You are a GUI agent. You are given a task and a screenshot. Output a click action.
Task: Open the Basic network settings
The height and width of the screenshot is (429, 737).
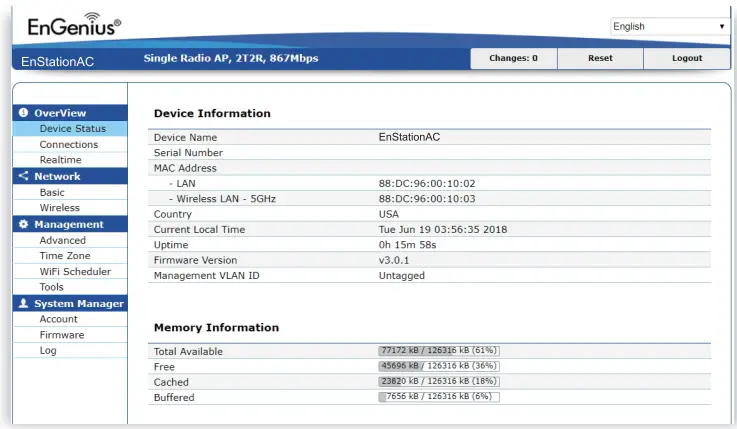(x=70, y=192)
